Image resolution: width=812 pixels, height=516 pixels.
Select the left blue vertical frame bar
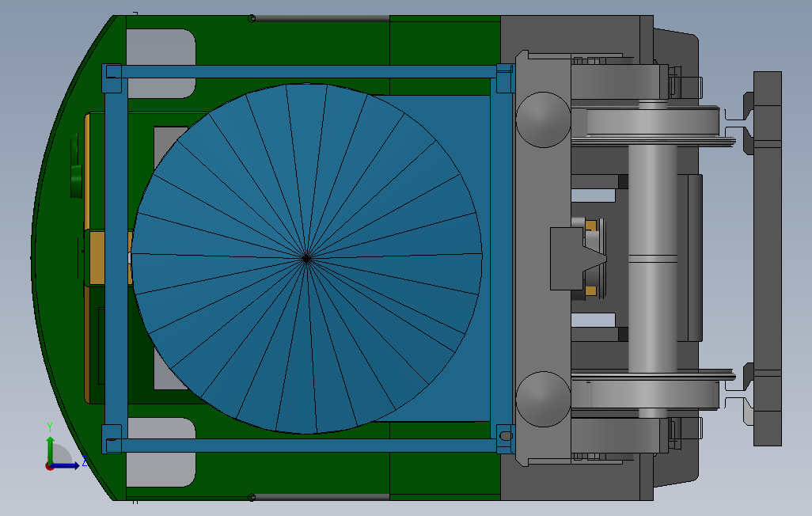[x=116, y=259]
